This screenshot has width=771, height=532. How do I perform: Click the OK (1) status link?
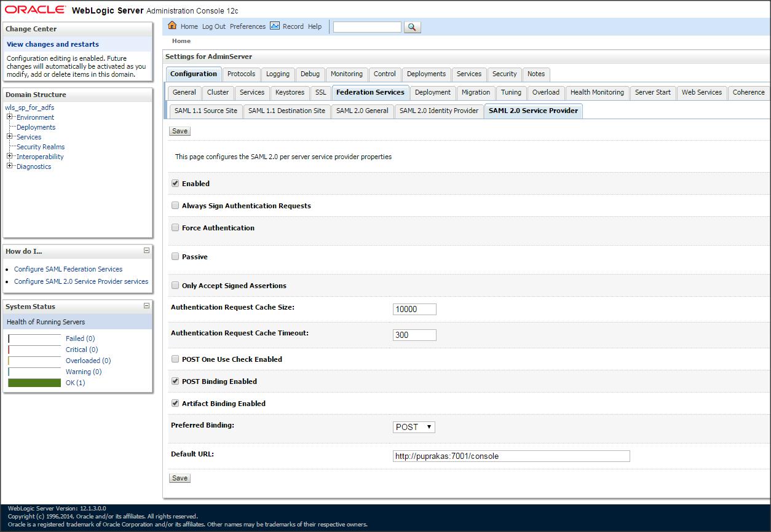pyautogui.click(x=76, y=383)
